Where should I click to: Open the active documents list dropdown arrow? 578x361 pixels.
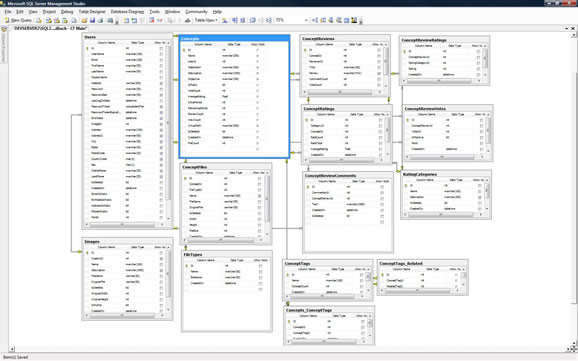pyautogui.click(x=567, y=28)
